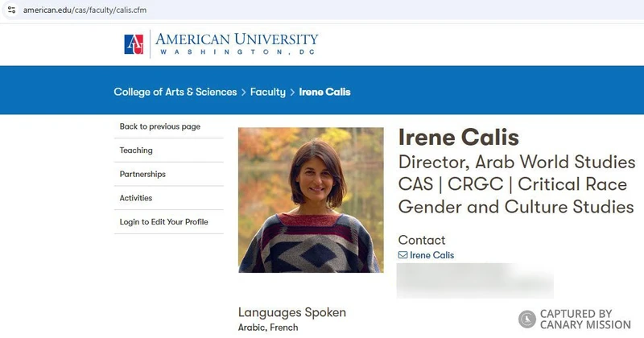This screenshot has height=338, width=644.
Task: Click the Irene Calis name heading
Action: click(x=458, y=137)
